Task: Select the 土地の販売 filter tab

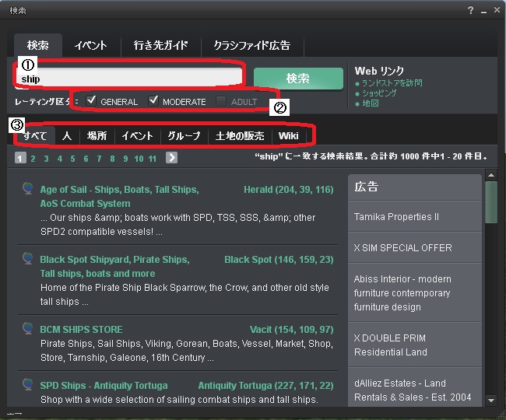Action: pyautogui.click(x=240, y=136)
